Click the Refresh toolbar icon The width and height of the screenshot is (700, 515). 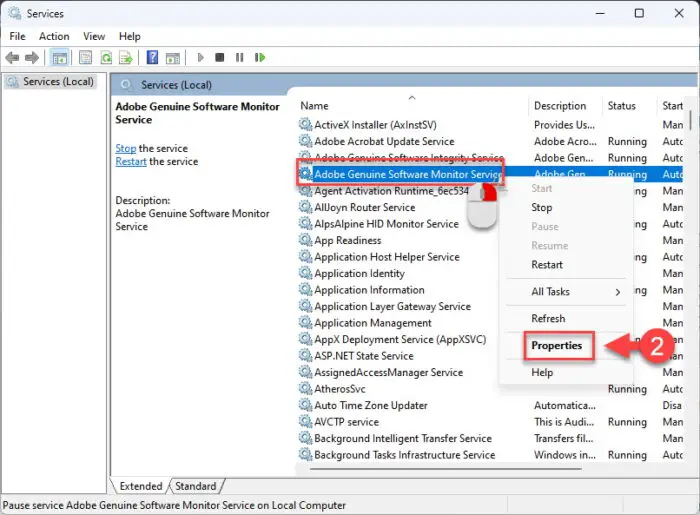(104, 58)
